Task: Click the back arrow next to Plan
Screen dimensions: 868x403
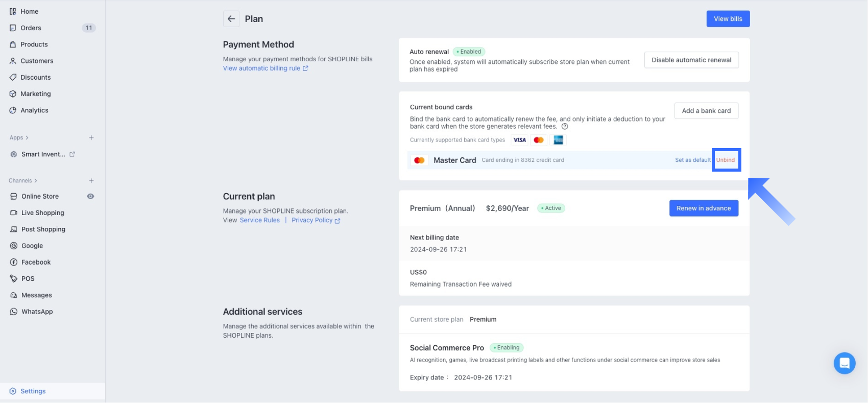Action: 231,19
